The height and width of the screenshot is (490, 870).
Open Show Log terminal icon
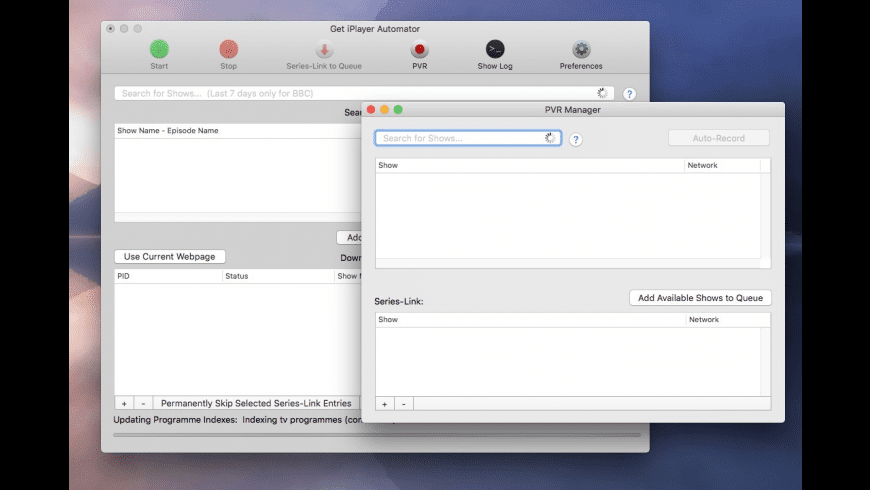tap(495, 49)
